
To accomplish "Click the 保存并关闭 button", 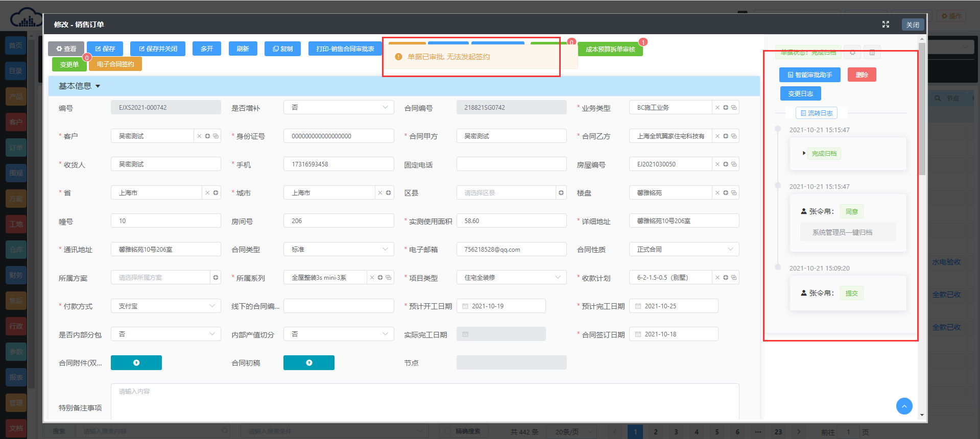I will pyautogui.click(x=158, y=49).
